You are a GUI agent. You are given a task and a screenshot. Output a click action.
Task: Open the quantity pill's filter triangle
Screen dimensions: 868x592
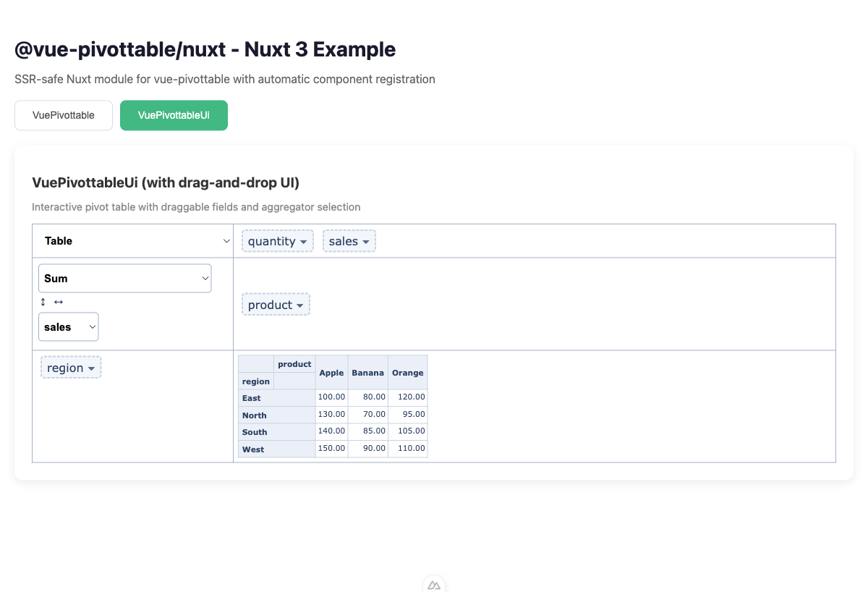click(304, 241)
